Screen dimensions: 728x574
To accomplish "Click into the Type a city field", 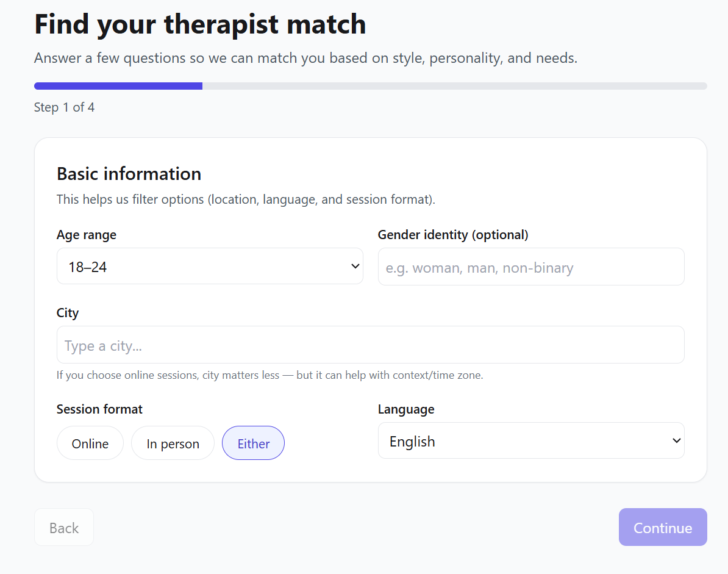I will click(370, 345).
